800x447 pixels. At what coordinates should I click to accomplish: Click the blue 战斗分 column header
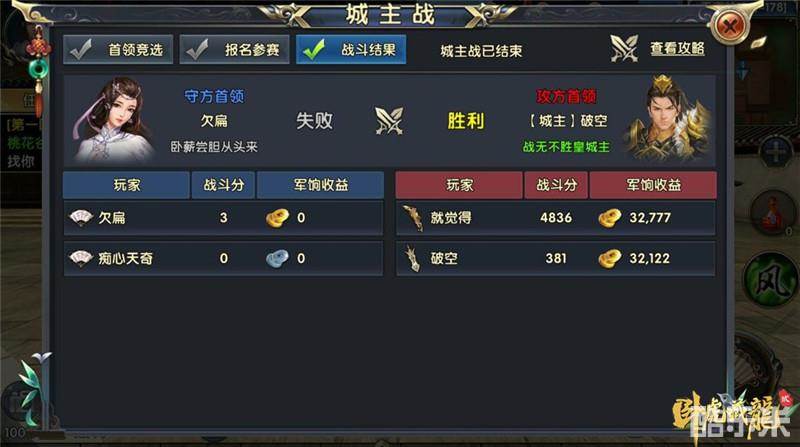click(x=223, y=185)
